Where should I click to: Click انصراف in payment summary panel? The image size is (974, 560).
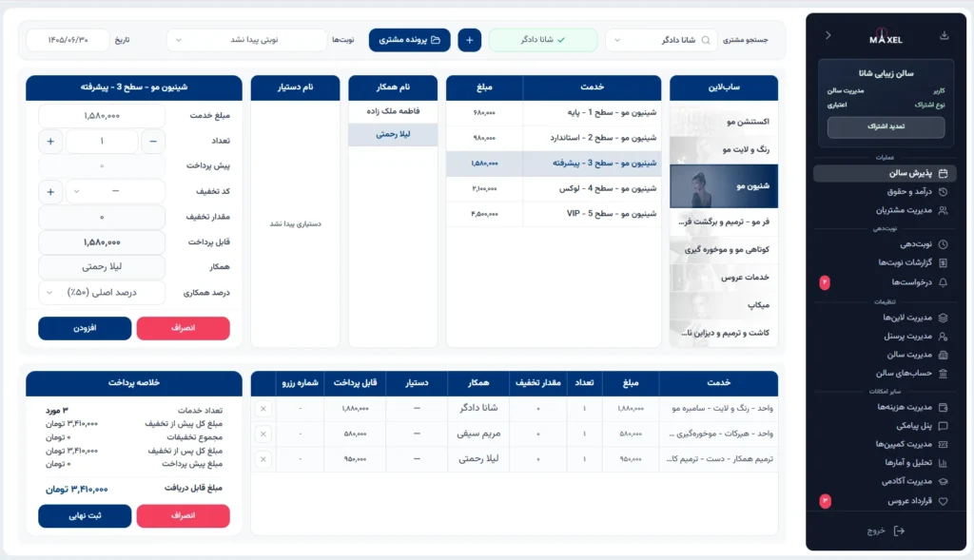pyautogui.click(x=184, y=516)
